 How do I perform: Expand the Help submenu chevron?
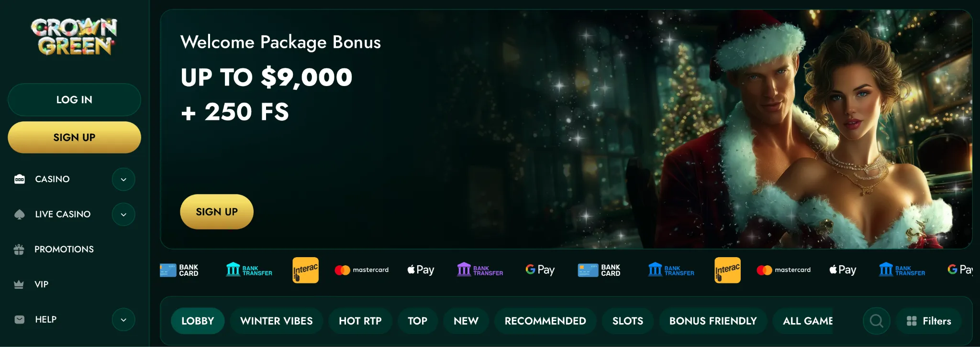click(123, 320)
